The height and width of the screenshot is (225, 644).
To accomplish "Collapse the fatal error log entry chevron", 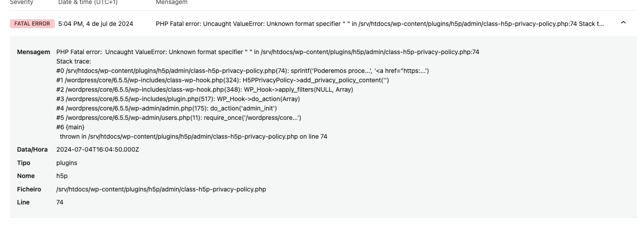I will click(623, 23).
